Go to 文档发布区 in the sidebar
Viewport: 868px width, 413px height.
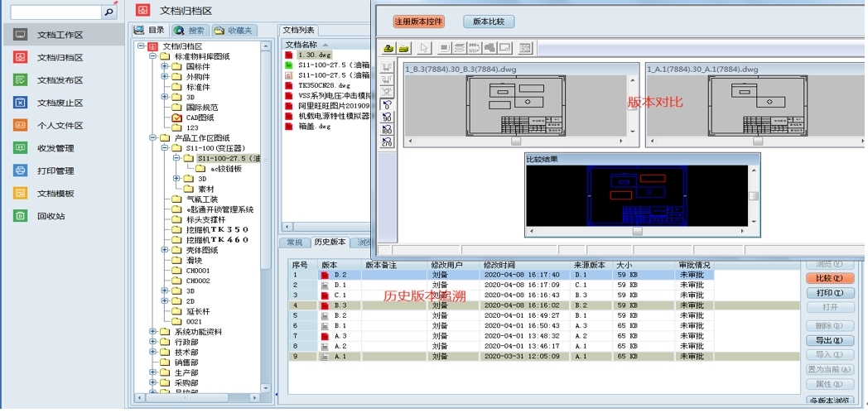pos(60,80)
